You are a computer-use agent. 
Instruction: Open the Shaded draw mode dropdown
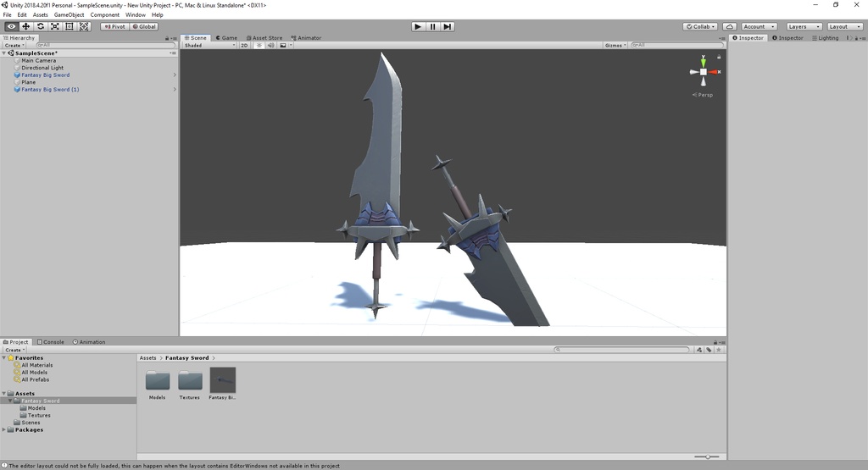point(210,46)
